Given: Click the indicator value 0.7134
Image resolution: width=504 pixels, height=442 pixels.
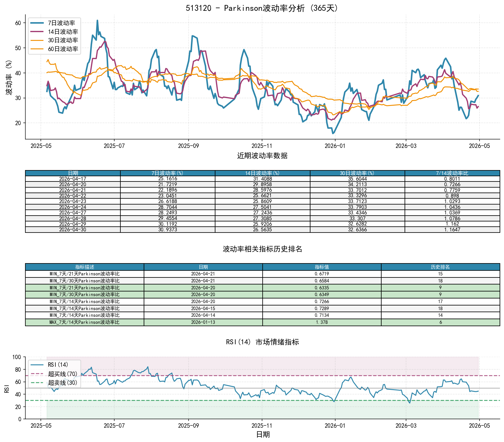Looking at the screenshot, I should pos(322,315).
